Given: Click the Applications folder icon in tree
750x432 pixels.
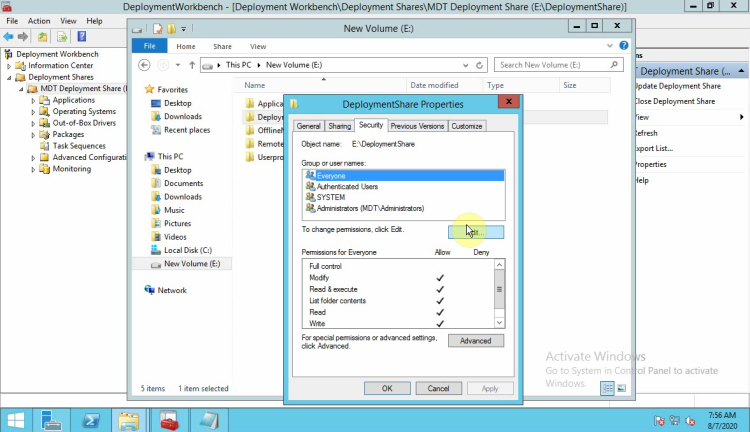Looking at the screenshot, I should click(45, 100).
